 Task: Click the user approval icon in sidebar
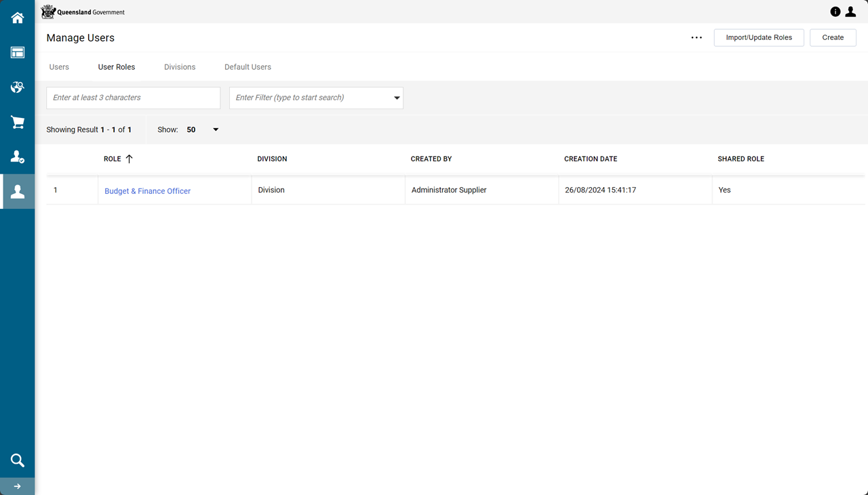click(18, 157)
